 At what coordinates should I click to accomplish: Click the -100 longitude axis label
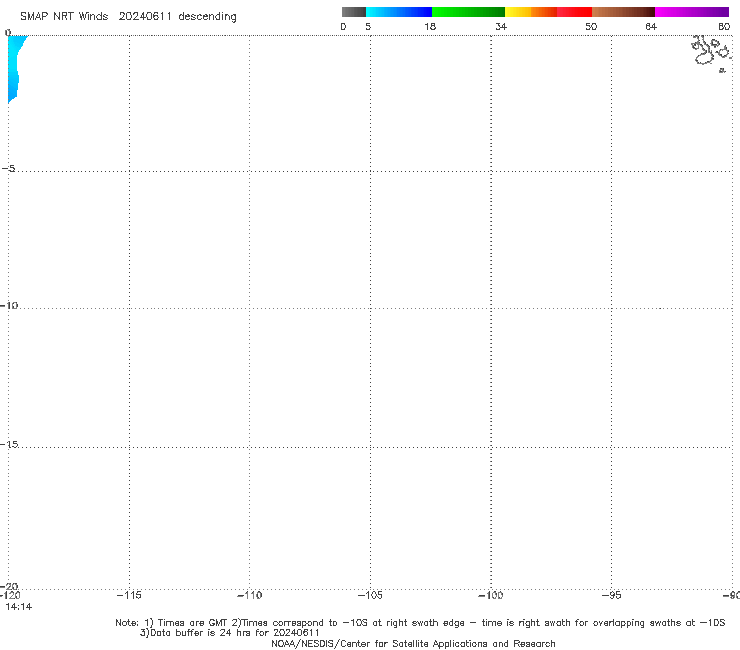click(x=491, y=595)
